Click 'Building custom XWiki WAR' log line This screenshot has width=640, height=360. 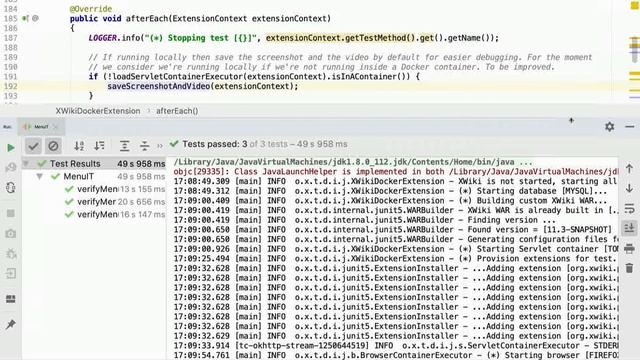(x=390, y=201)
